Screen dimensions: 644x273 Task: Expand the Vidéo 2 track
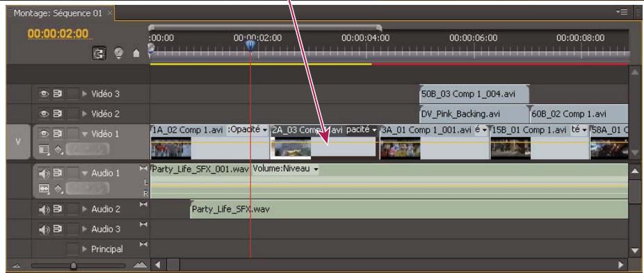(x=85, y=114)
